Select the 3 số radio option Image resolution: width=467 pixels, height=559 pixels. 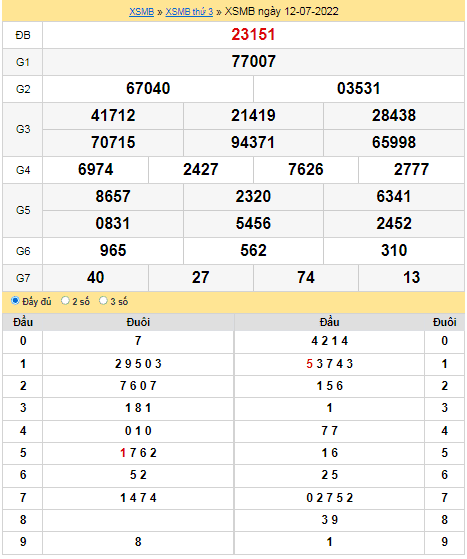pos(103,301)
